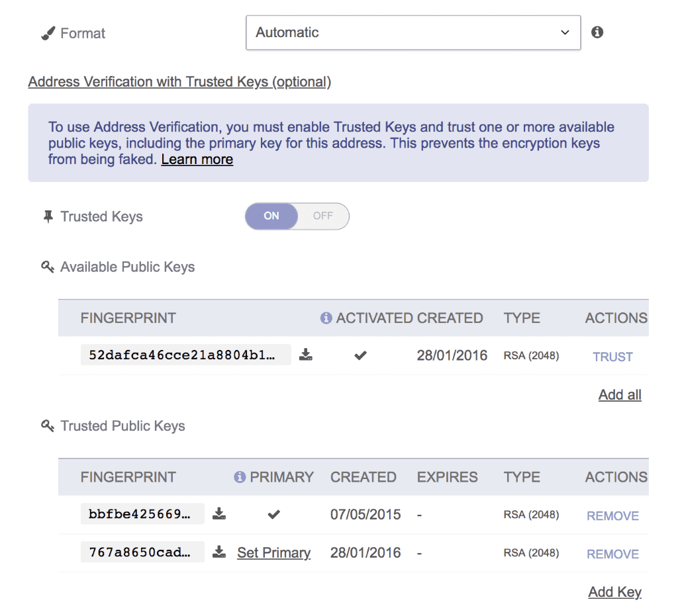The width and height of the screenshot is (678, 616).
Task: Click the info icon next to Format dropdown
Action: tap(597, 31)
